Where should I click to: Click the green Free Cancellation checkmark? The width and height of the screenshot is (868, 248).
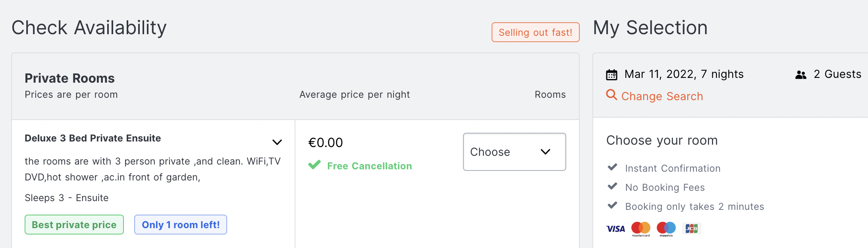coord(314,165)
